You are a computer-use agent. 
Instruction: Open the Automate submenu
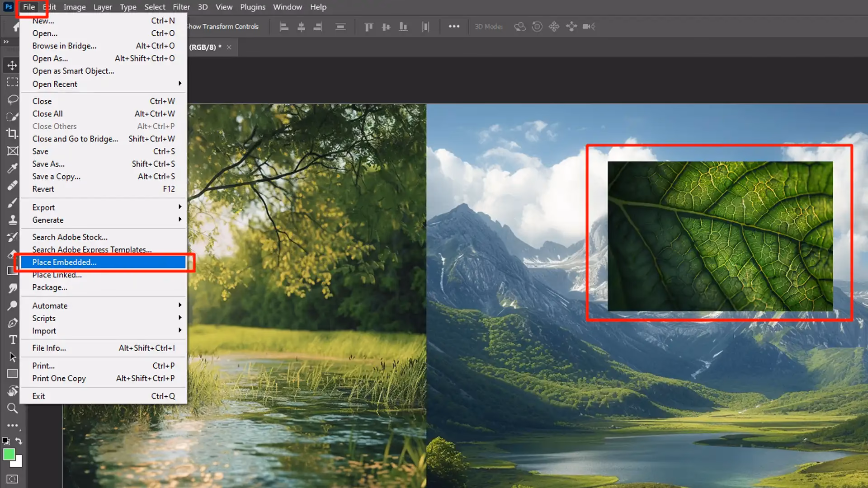[50, 305]
